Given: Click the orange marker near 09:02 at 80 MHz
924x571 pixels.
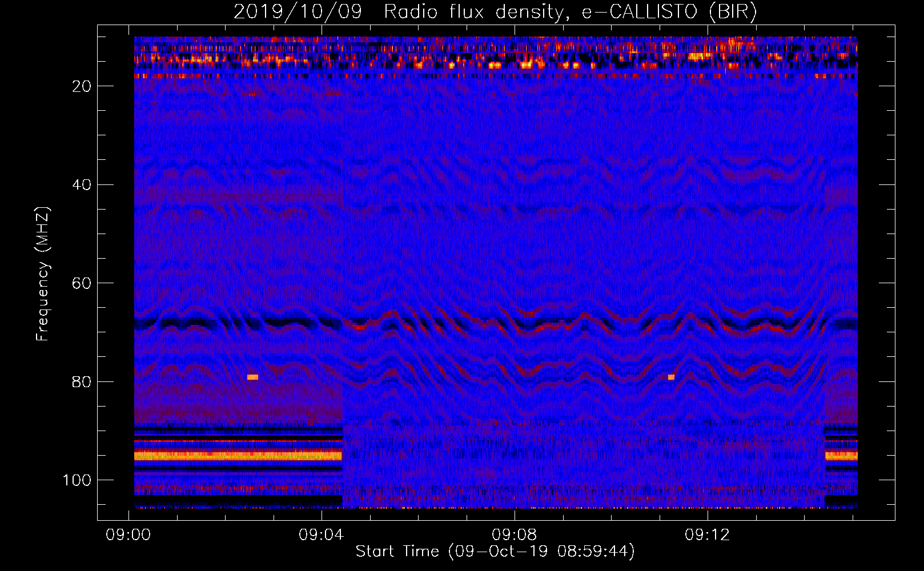Looking at the screenshot, I should coord(252,377).
